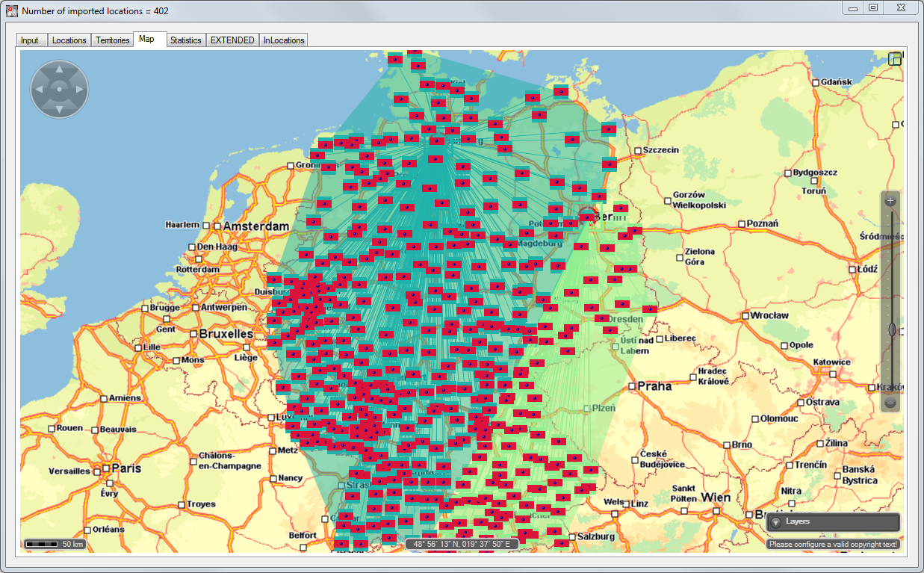The image size is (924, 573).
Task: Pan map east with the right arrow
Action: point(79,90)
